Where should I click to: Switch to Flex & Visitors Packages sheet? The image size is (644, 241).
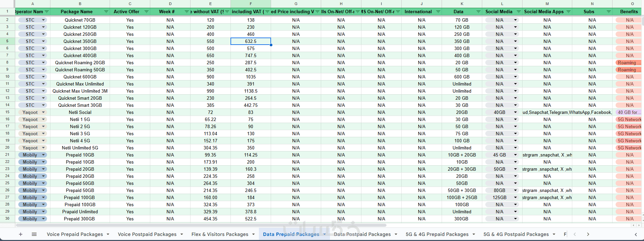220,234
